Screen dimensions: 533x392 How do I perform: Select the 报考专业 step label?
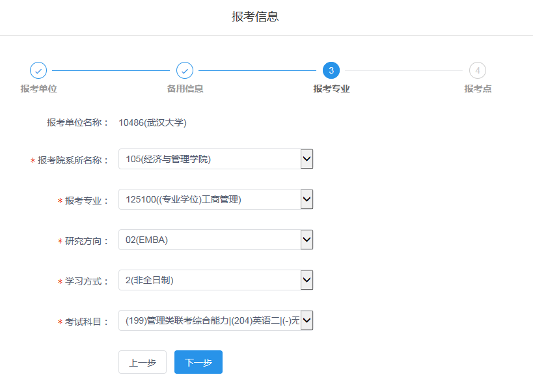point(331,89)
